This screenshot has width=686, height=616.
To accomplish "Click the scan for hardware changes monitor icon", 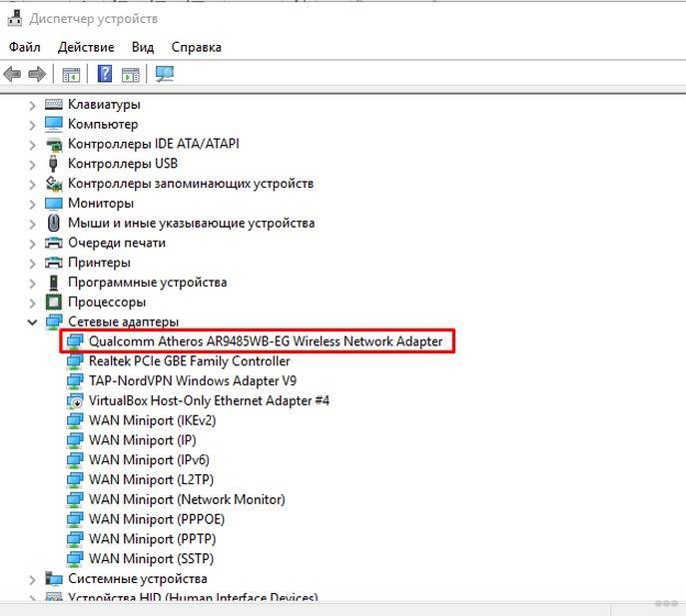I will [x=165, y=74].
